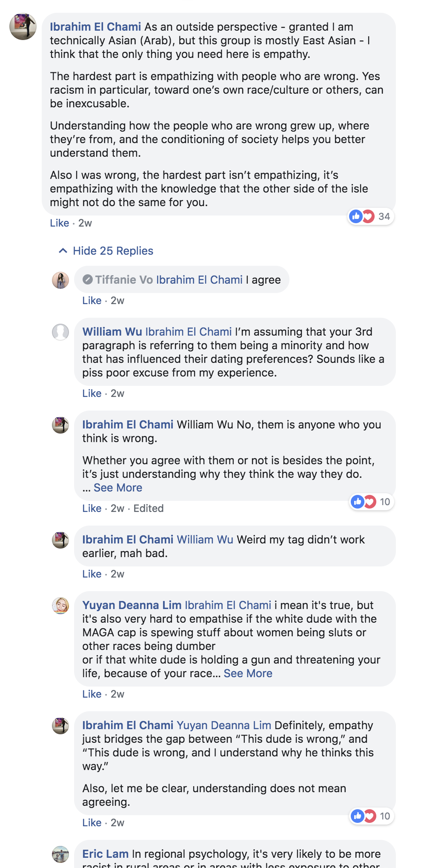Click the Edited label on Ibrahim's reply
424x868 pixels.
pos(149,509)
